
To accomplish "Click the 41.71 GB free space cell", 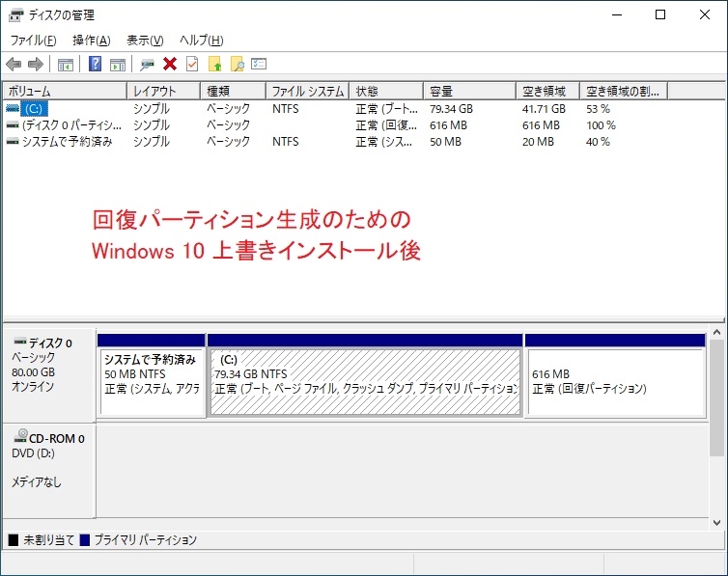I will (544, 109).
